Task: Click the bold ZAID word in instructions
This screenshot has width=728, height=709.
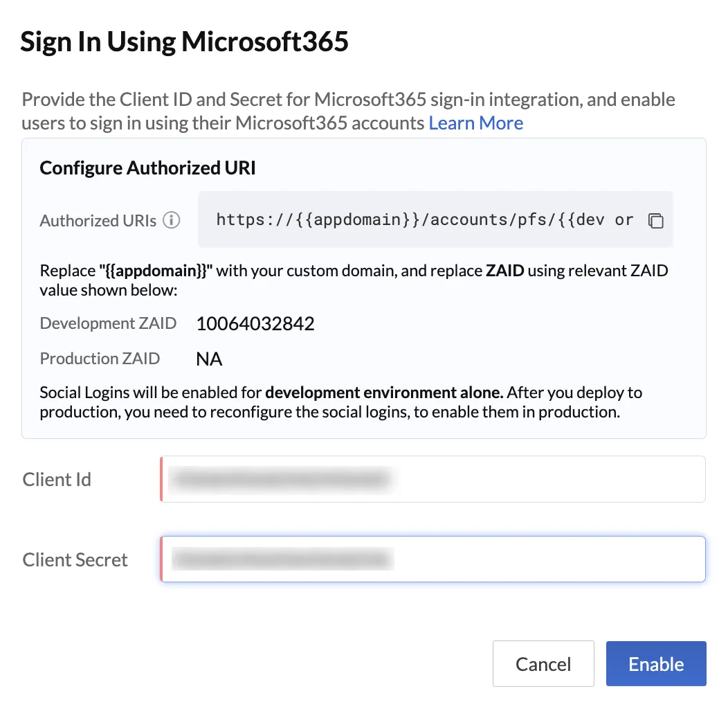Action: (x=504, y=271)
